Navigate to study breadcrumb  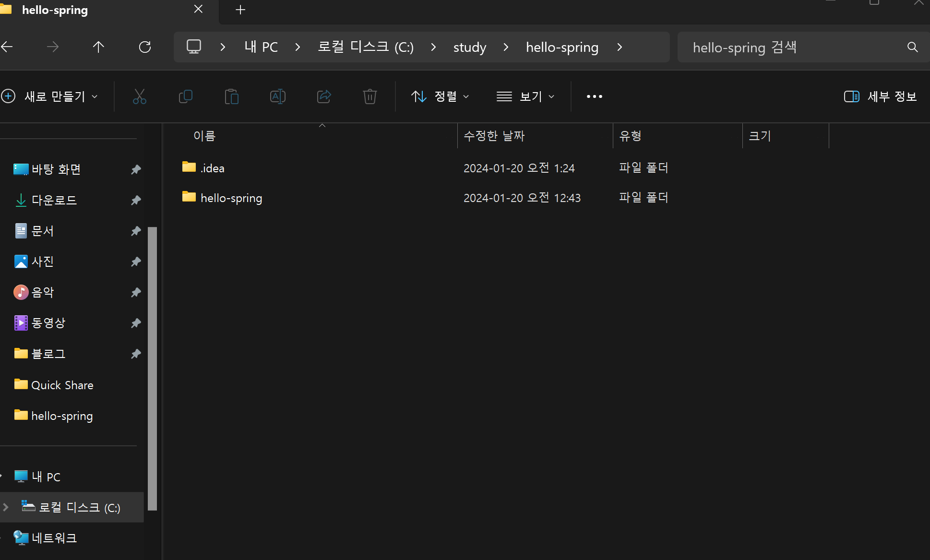tap(470, 47)
